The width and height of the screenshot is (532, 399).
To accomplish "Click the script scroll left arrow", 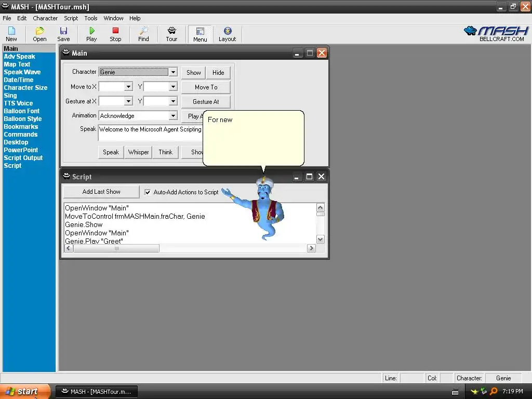I will 69,248.
